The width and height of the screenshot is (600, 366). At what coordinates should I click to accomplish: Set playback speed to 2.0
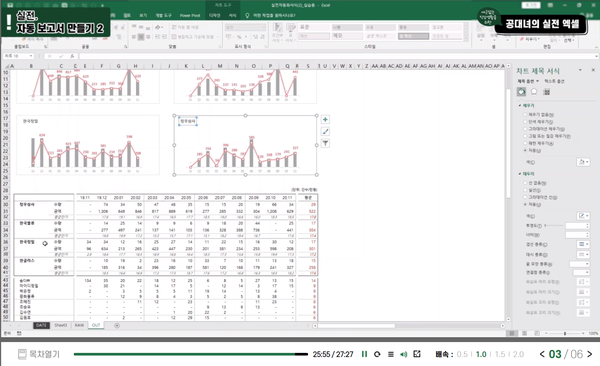pyautogui.click(x=518, y=354)
